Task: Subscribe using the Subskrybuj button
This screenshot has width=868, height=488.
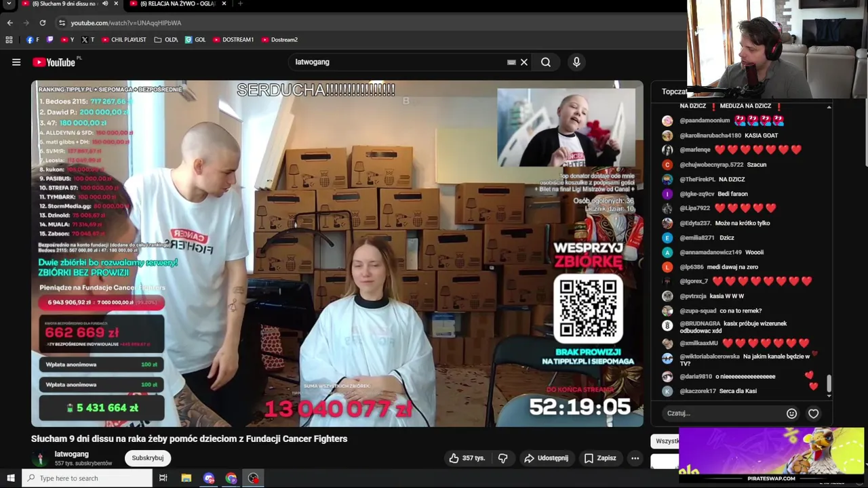Action: (x=147, y=458)
